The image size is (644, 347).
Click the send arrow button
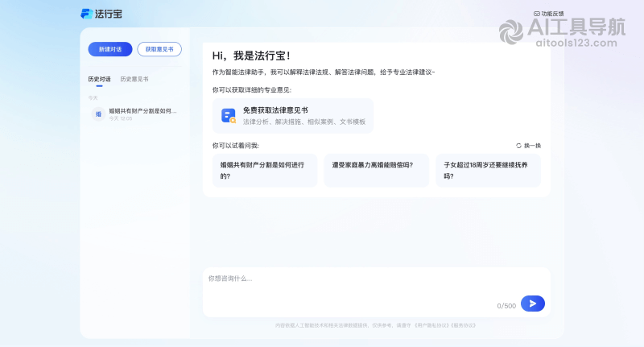(x=533, y=304)
